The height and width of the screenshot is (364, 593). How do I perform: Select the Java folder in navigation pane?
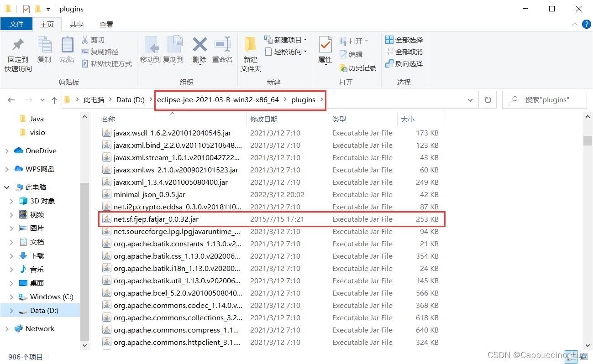pyautogui.click(x=37, y=119)
